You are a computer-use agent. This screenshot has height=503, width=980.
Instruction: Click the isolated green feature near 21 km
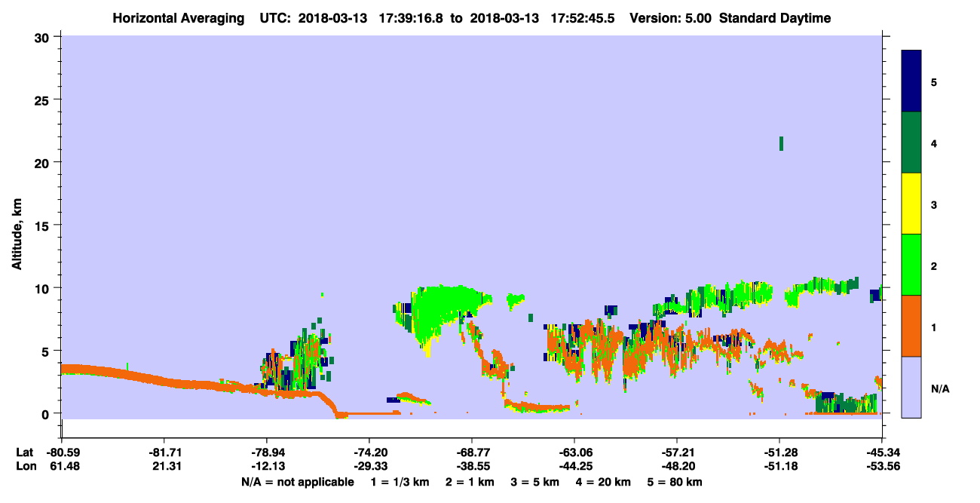point(781,143)
